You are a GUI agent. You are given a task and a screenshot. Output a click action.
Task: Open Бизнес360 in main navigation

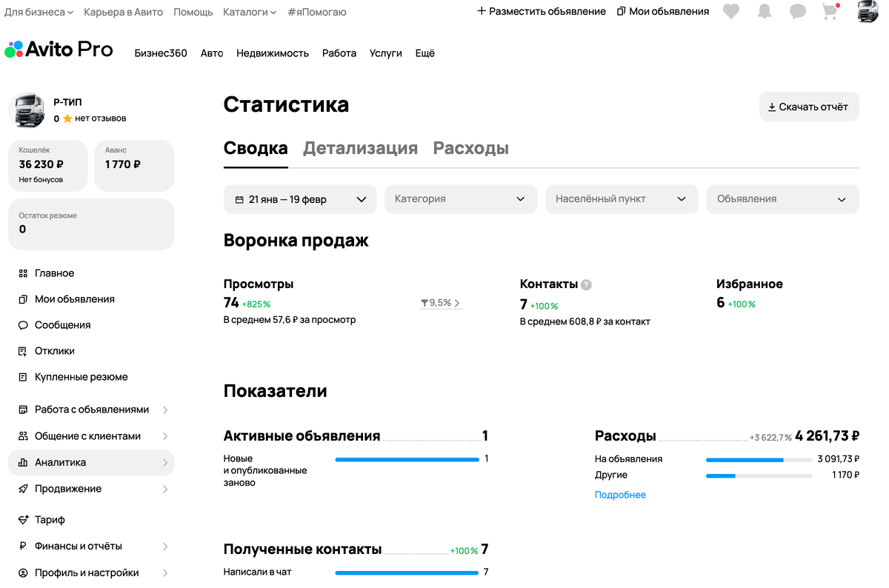161,53
